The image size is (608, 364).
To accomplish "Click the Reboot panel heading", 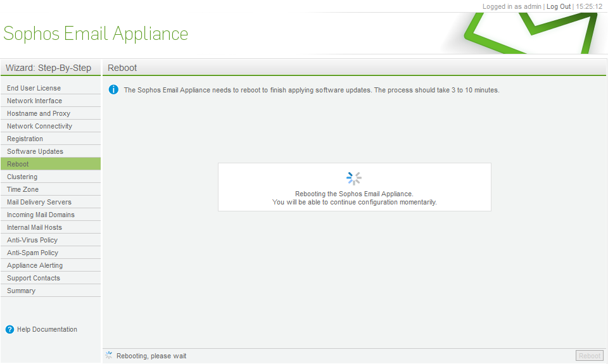I will click(x=122, y=68).
